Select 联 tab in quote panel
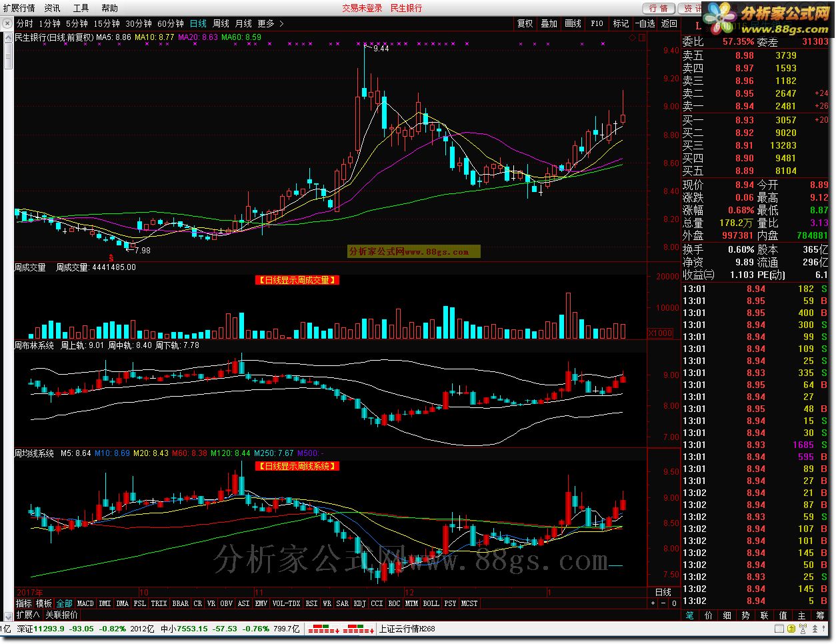The image size is (836, 644). (x=765, y=615)
